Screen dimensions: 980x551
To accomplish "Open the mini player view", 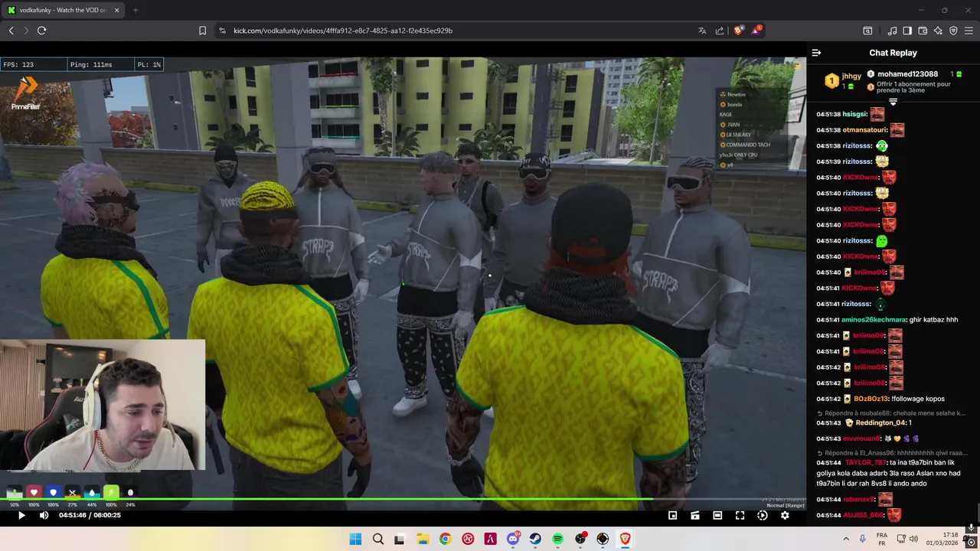I will point(673,516).
